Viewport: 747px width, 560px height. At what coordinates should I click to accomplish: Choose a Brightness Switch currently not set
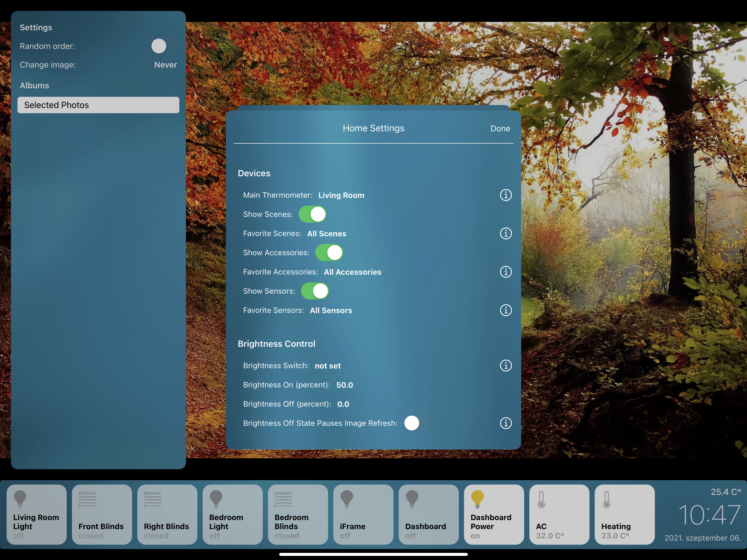click(x=328, y=366)
